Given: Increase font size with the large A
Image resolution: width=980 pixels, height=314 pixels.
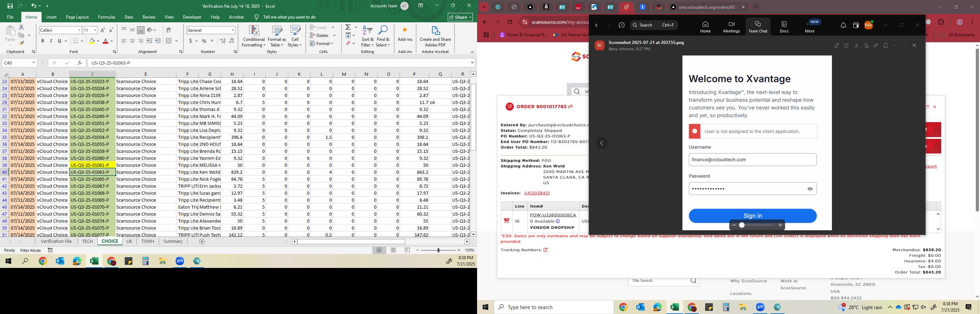Looking at the screenshot, I should tap(103, 30).
